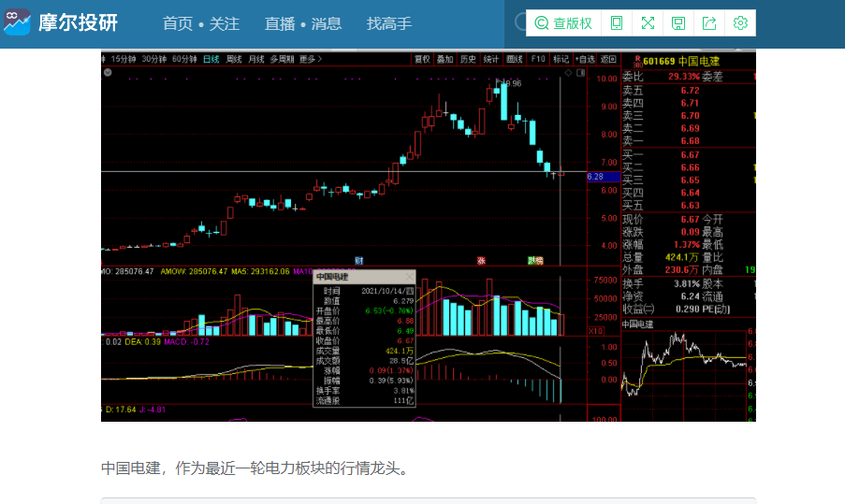Image resolution: width=845 pixels, height=504 pixels.
Task: Click the 复权 button above the chart
Action: point(422,59)
